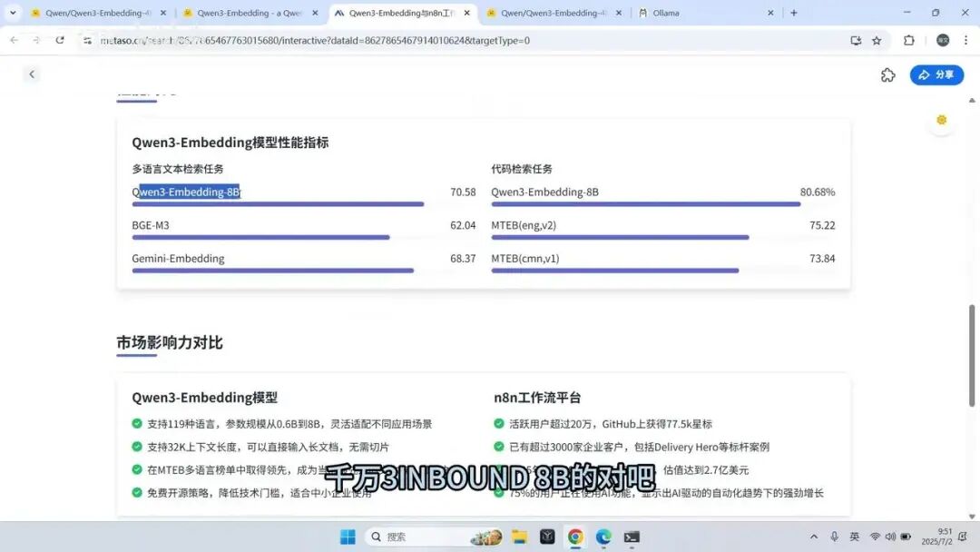
Task: Click the blue 分享 share button
Action: pyautogui.click(x=936, y=75)
